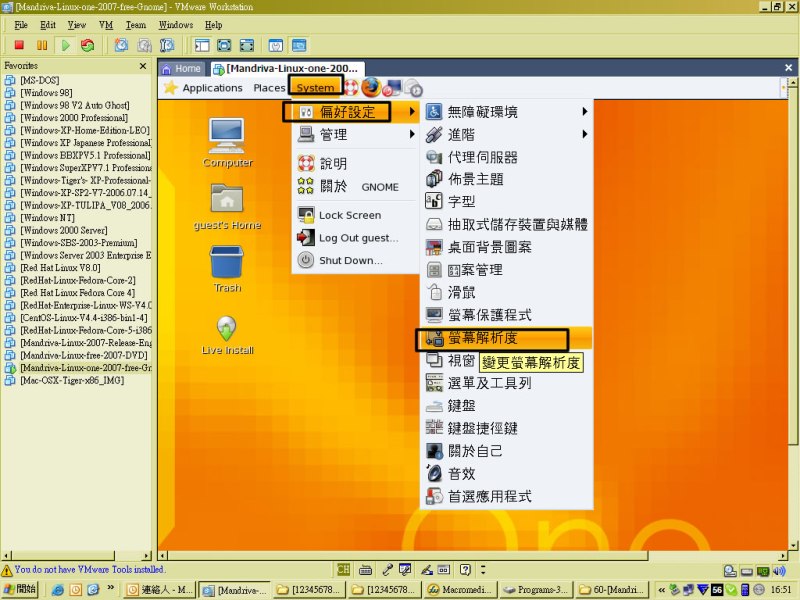Click Log Out guest menu entry
Image resolution: width=800 pixels, height=600 pixels.
click(356, 238)
